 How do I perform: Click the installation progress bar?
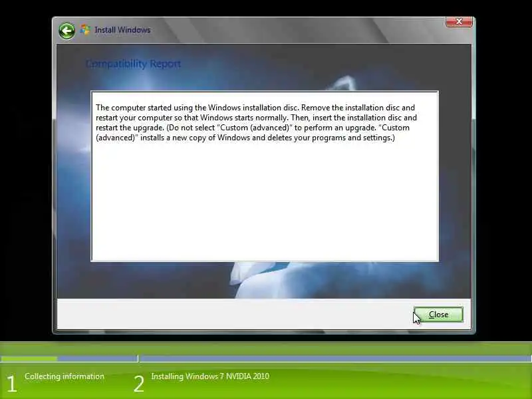click(x=266, y=358)
